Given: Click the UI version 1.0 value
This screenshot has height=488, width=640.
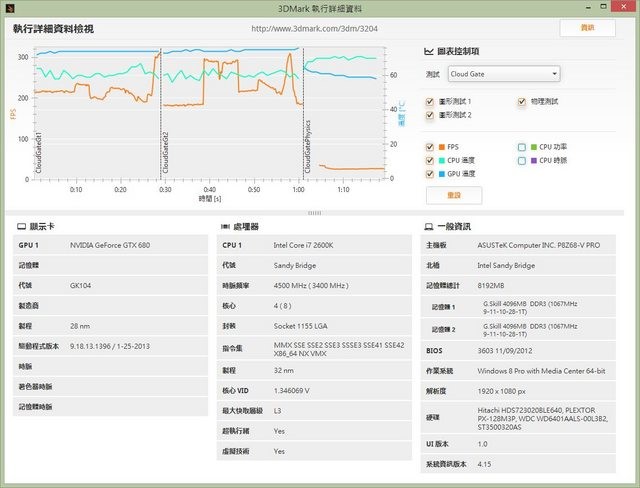Looking at the screenshot, I should (x=482, y=444).
